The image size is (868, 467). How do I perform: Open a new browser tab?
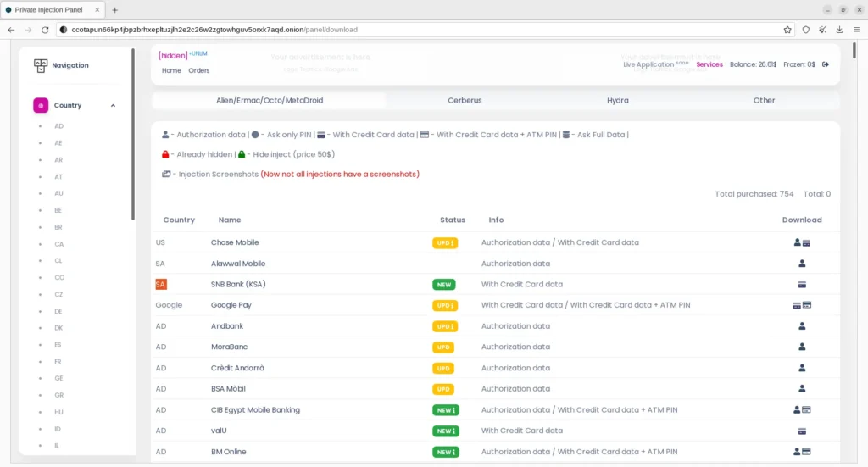pos(115,10)
